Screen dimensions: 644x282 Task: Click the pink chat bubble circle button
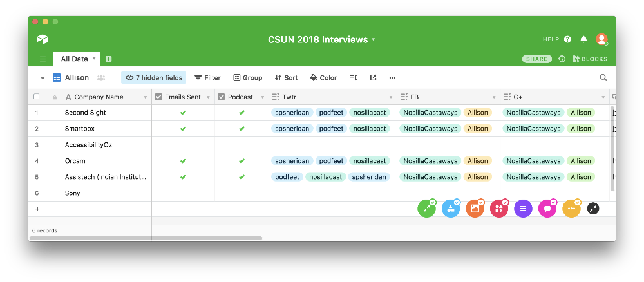(x=547, y=209)
